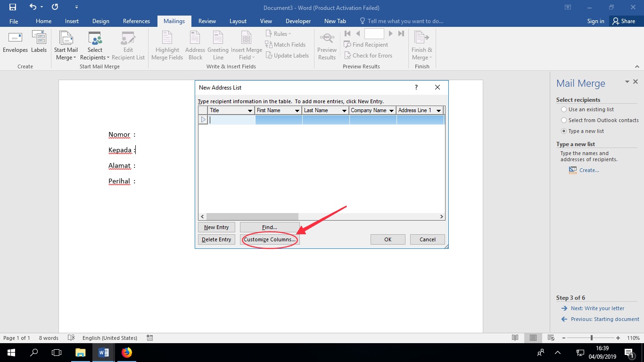
Task: Open the Layout ribbon tab
Action: click(x=238, y=21)
